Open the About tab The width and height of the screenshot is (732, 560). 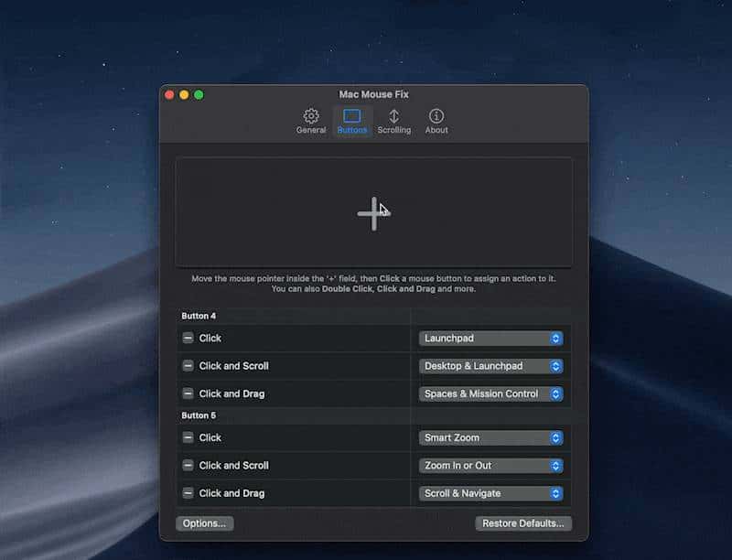(436, 122)
